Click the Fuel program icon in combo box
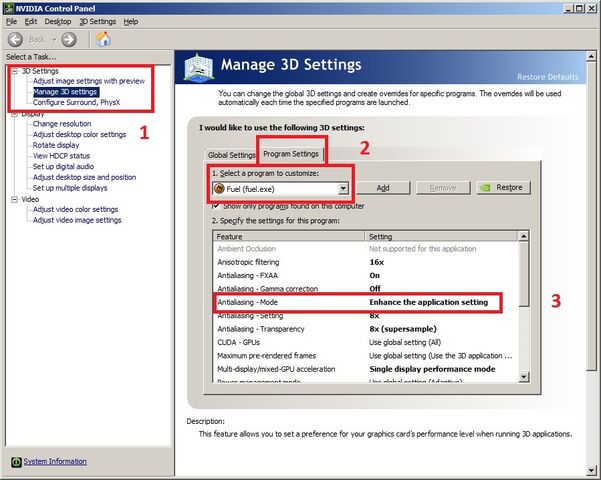The image size is (601, 480). click(219, 188)
